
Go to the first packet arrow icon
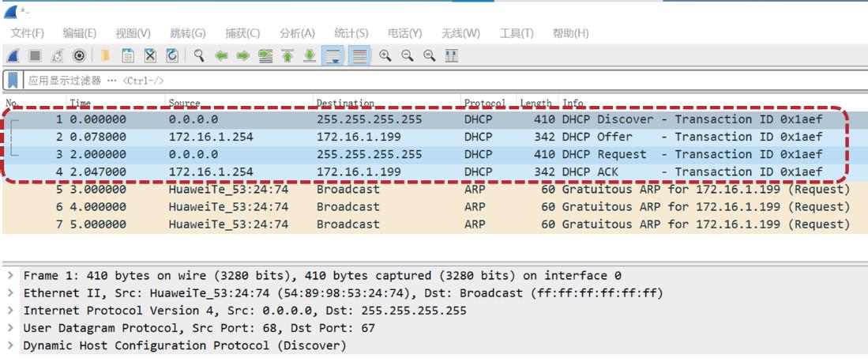287,55
